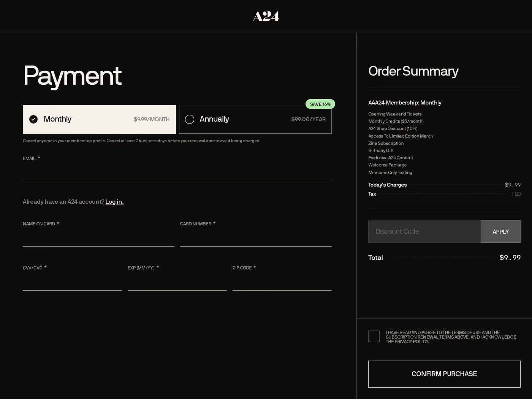Image resolution: width=532 pixels, height=399 pixels.
Task: Click the Zip Code input field
Action: tap(282, 282)
